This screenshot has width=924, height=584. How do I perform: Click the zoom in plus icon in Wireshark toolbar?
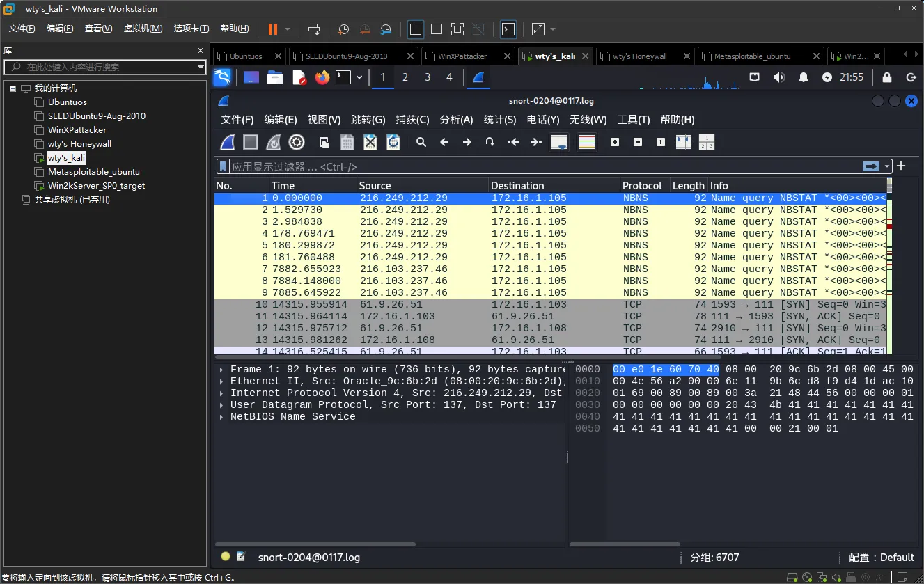(615, 143)
